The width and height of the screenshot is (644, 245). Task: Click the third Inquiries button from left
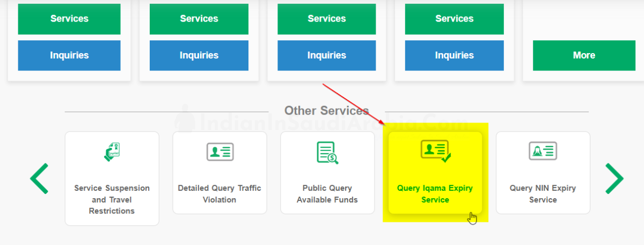tap(327, 55)
